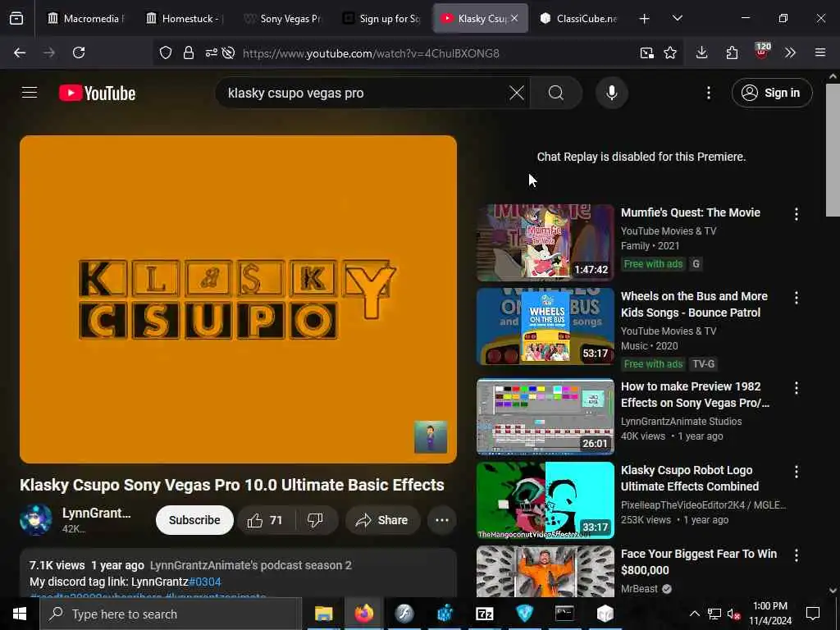Viewport: 840px width, 630px height.
Task: Click the Sign in button
Action: tap(772, 93)
